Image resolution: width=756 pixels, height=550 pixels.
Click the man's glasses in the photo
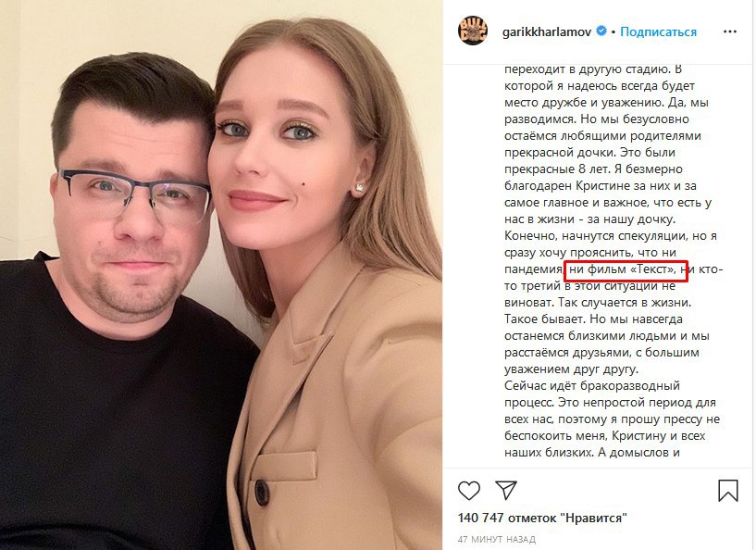click(134, 191)
